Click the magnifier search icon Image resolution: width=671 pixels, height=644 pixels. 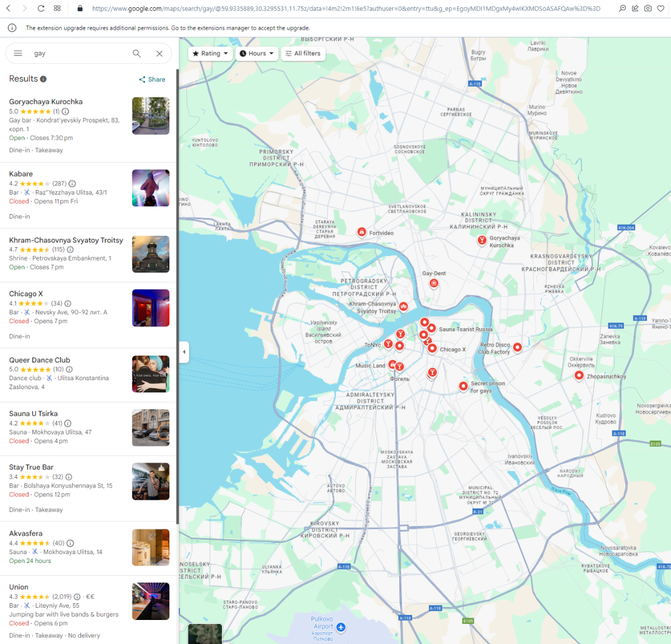tap(136, 53)
